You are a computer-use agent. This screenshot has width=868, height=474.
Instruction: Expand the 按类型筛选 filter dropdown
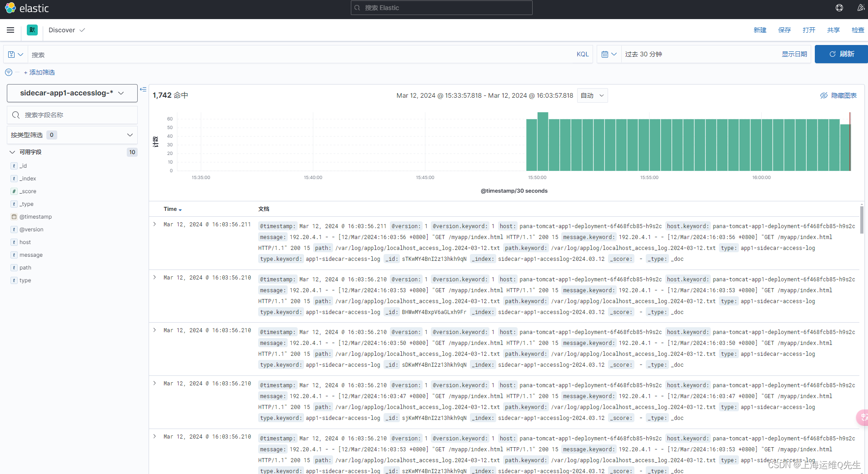point(72,135)
